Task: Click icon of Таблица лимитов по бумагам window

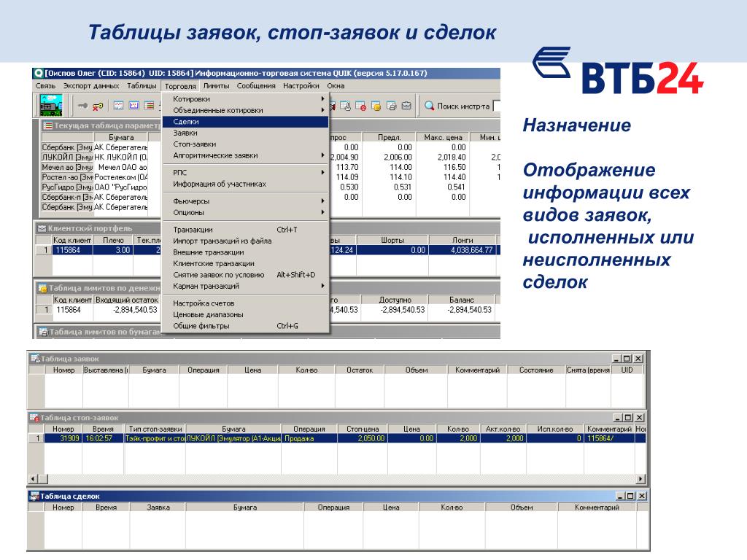Action: coord(43,332)
